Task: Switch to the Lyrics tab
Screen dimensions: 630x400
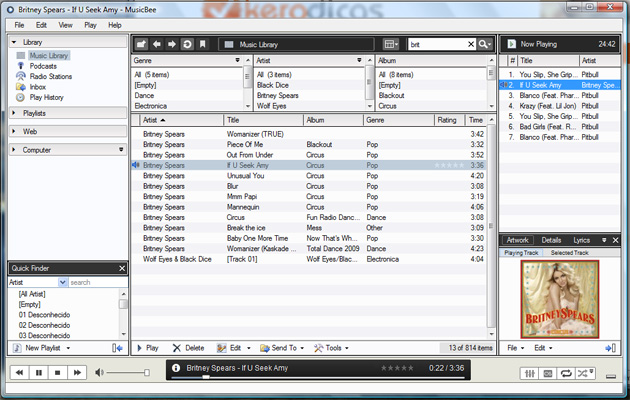Action: click(x=581, y=240)
